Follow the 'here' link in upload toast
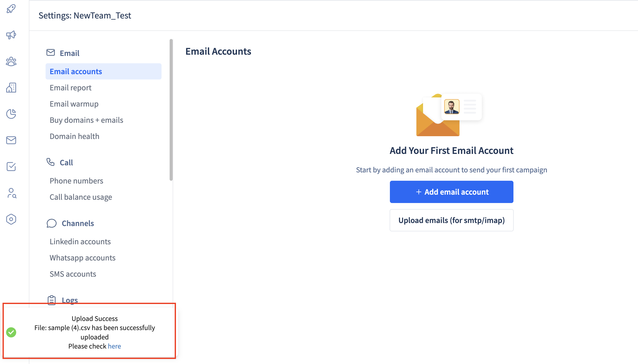This screenshot has width=638, height=364. click(x=114, y=346)
